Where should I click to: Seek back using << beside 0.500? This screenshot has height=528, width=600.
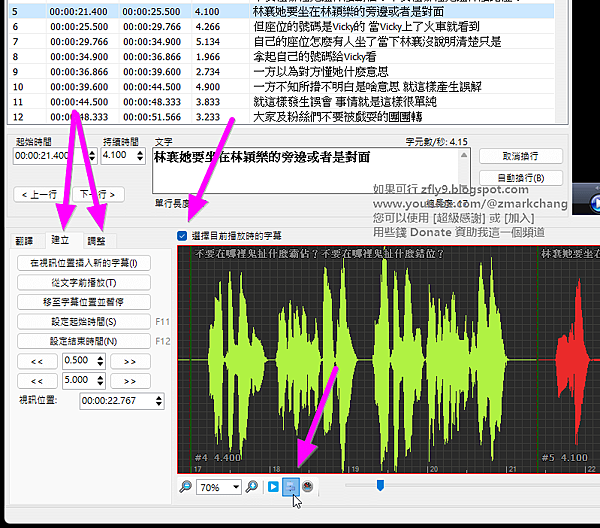(x=37, y=362)
